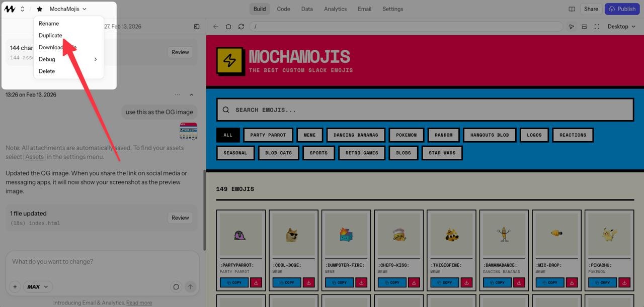Click the chat bubble icon in message box
Viewport: 644px width, 307px height.
coord(176,286)
